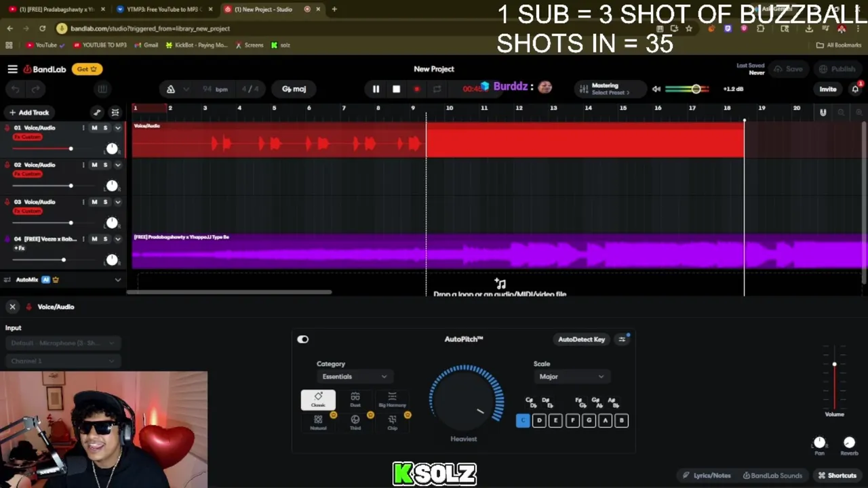The width and height of the screenshot is (868, 488).
Task: Zoom in the timeline
Action: pos(859,113)
